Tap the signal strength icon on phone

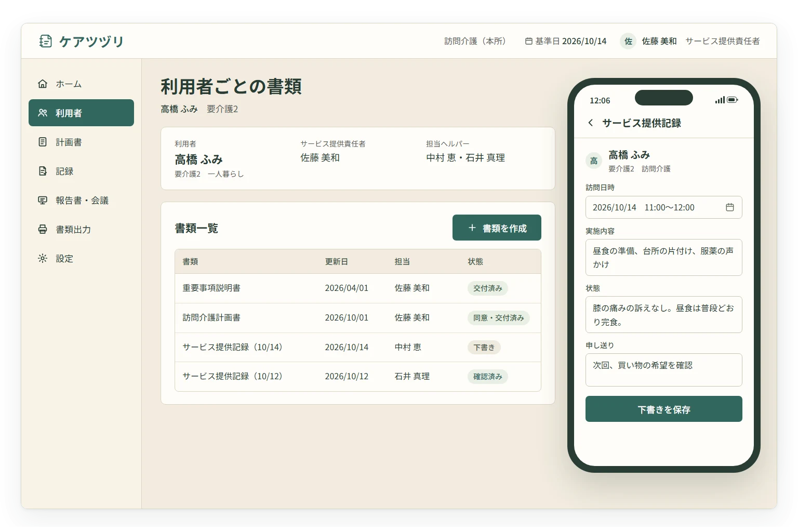click(x=720, y=100)
